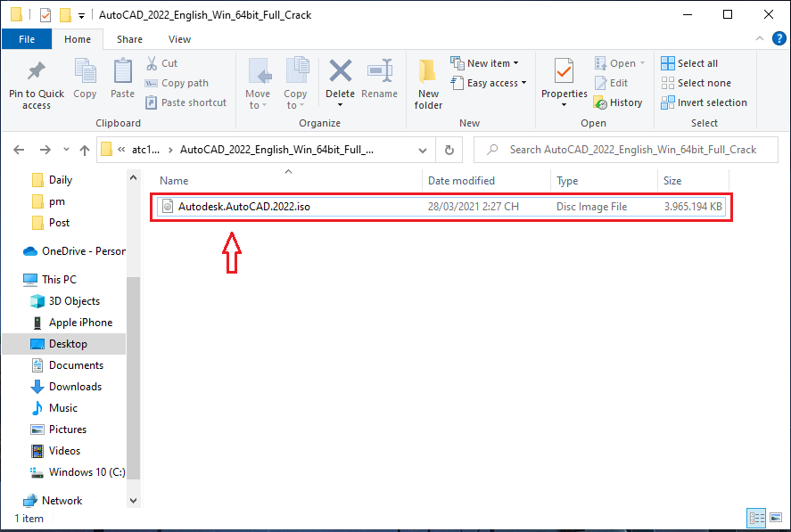
Task: Go back with the left arrow
Action: pyautogui.click(x=19, y=150)
